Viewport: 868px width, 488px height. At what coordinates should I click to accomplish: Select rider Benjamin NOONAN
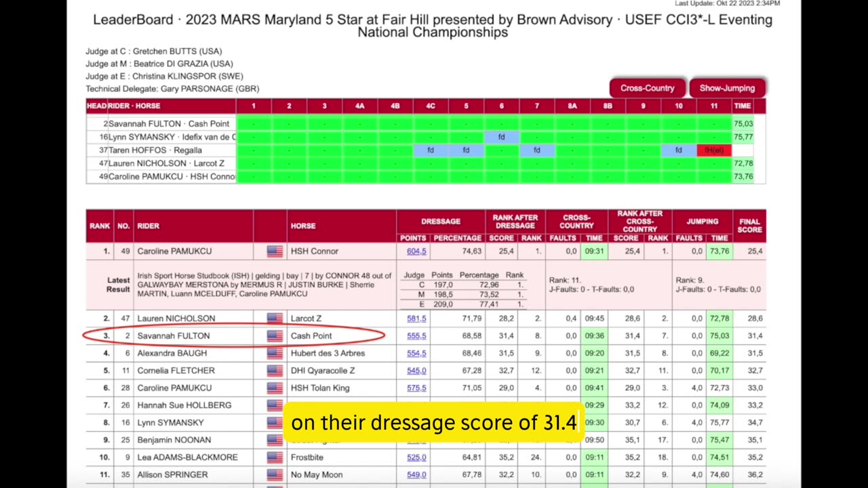(x=174, y=440)
